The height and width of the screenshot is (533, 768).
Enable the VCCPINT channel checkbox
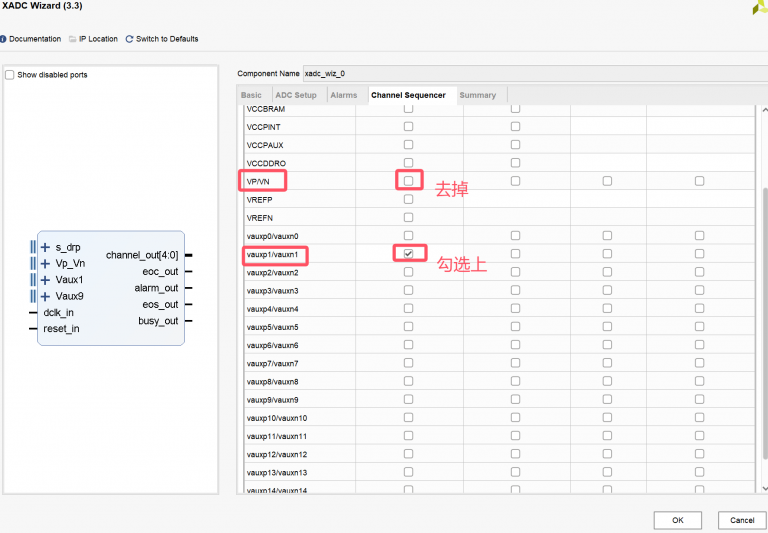coord(408,126)
